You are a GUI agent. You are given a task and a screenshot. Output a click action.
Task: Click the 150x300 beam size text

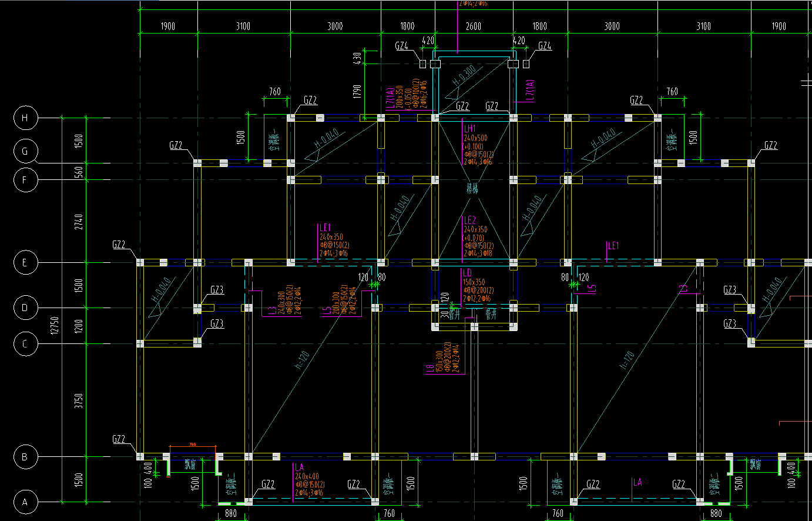click(439, 362)
